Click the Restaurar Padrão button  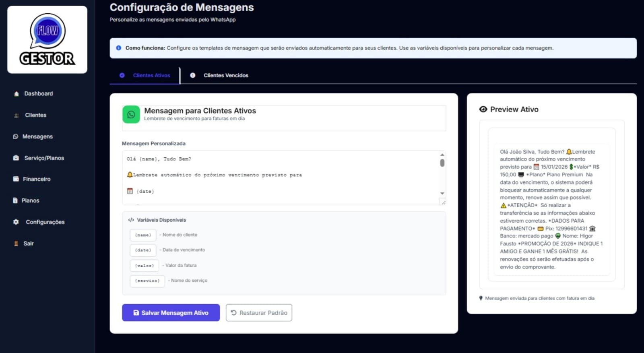pos(259,313)
